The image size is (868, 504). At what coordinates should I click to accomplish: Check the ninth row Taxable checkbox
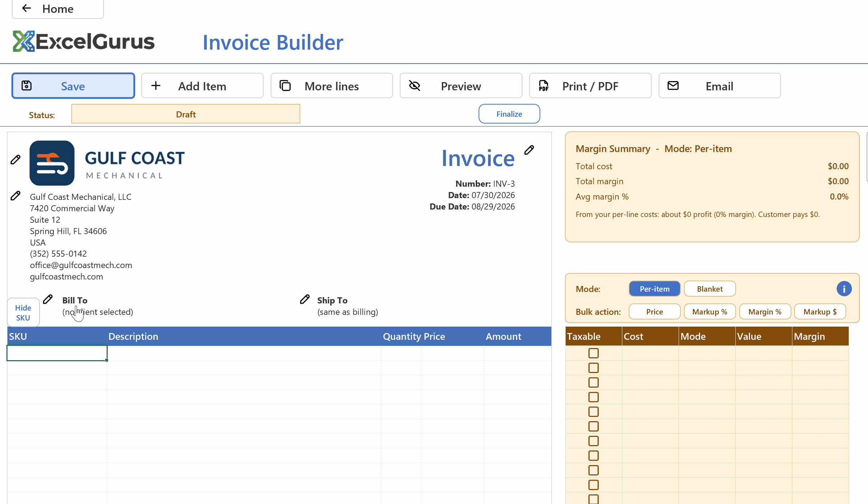tap(593, 470)
